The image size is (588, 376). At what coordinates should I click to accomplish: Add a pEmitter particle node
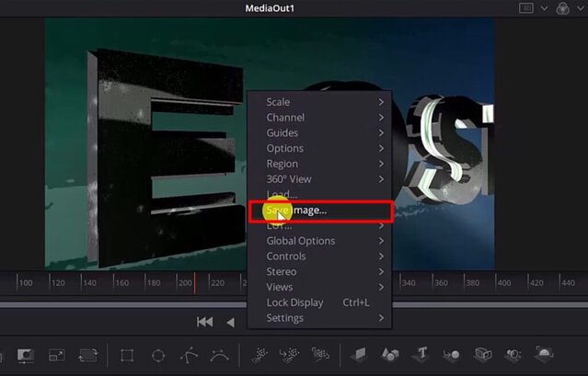(x=259, y=355)
